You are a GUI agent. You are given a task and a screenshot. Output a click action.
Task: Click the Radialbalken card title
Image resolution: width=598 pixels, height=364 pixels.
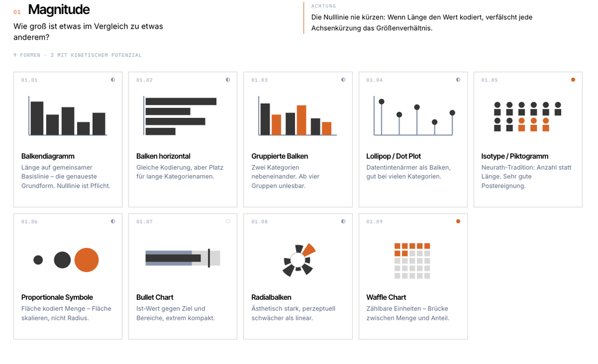(271, 297)
